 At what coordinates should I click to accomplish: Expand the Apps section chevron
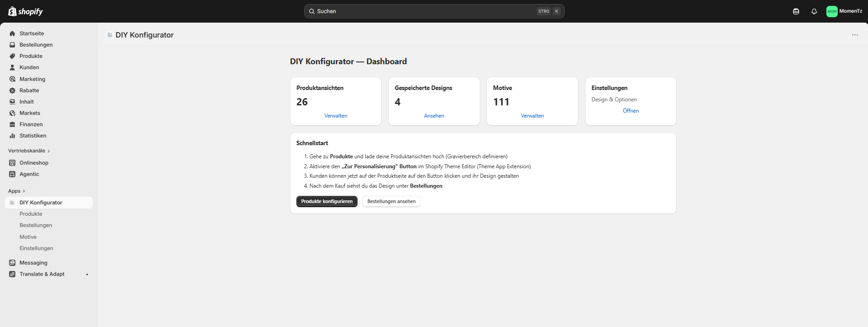tap(24, 191)
